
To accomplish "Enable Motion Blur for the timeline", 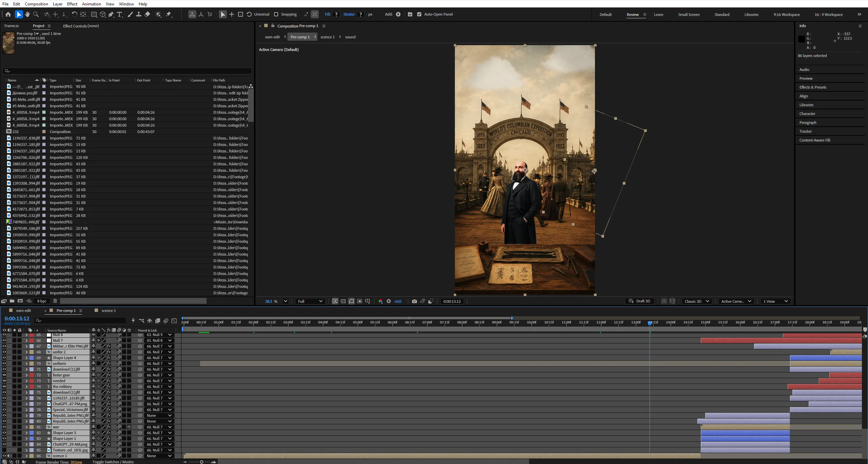I will (x=166, y=320).
